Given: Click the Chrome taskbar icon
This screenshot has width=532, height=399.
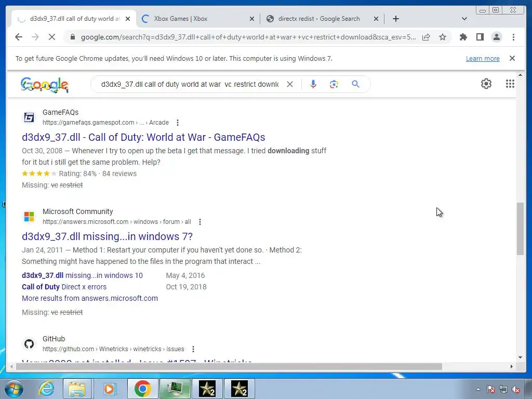Looking at the screenshot, I should [x=142, y=389].
